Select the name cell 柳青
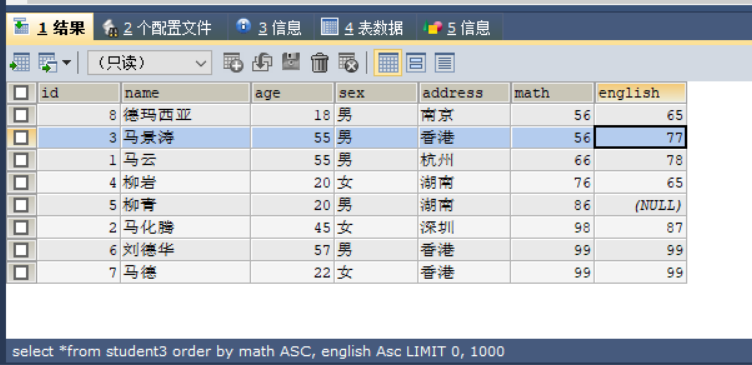The image size is (752, 365). click(186, 205)
